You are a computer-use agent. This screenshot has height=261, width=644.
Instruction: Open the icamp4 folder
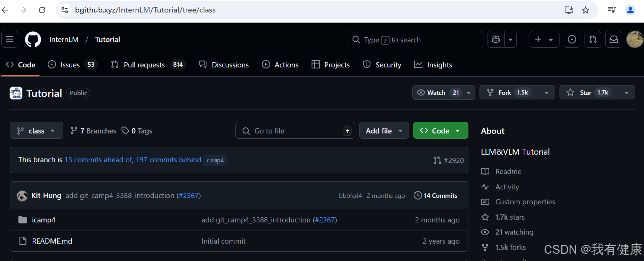tap(43, 220)
